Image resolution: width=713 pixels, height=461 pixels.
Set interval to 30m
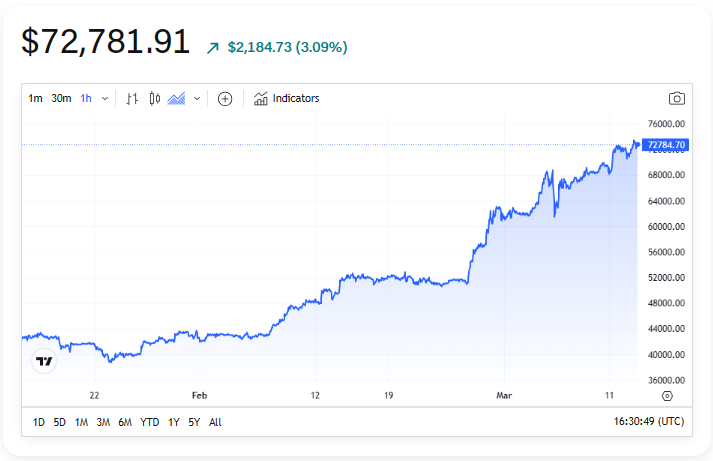61,98
